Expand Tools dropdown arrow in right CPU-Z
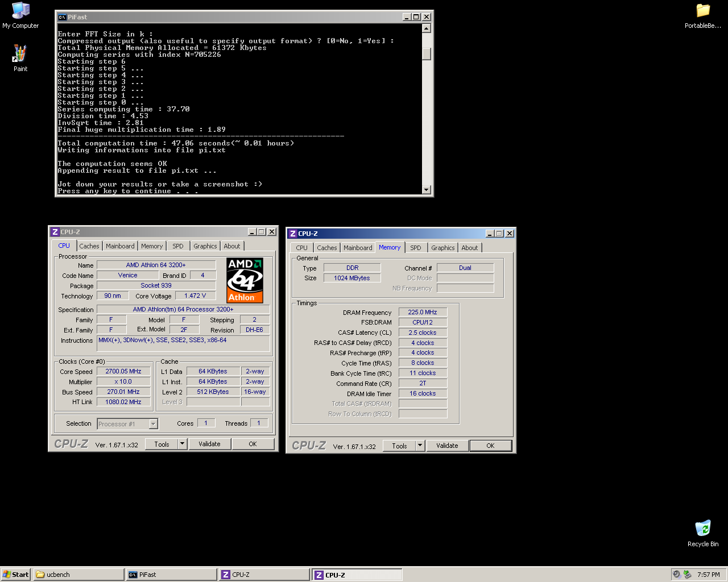The image size is (728, 582). coord(420,446)
